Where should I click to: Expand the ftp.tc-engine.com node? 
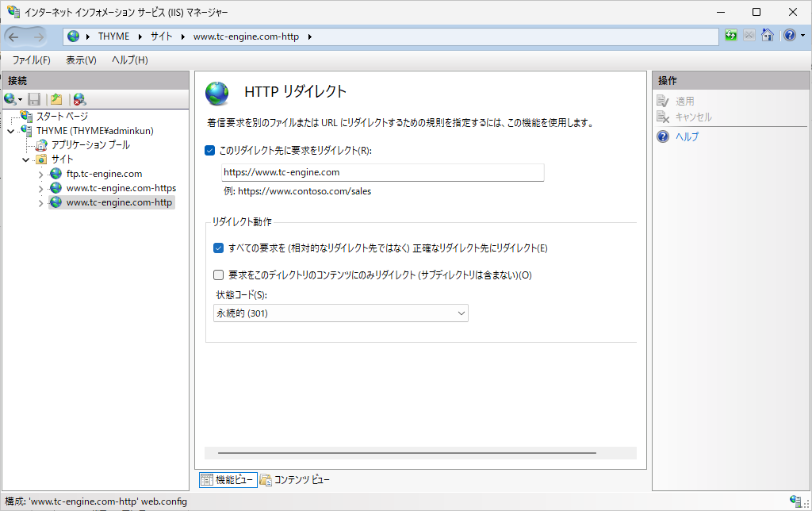(x=41, y=174)
